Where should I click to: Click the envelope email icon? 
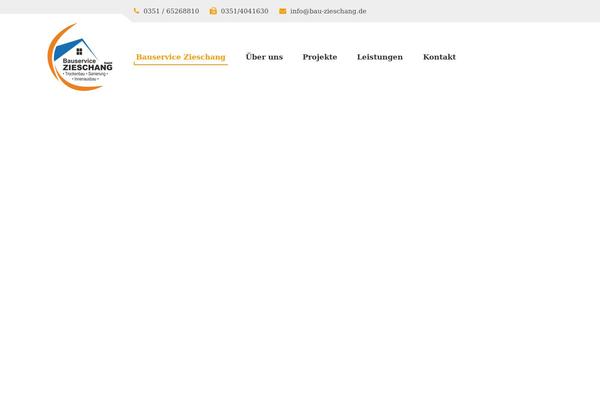click(282, 11)
